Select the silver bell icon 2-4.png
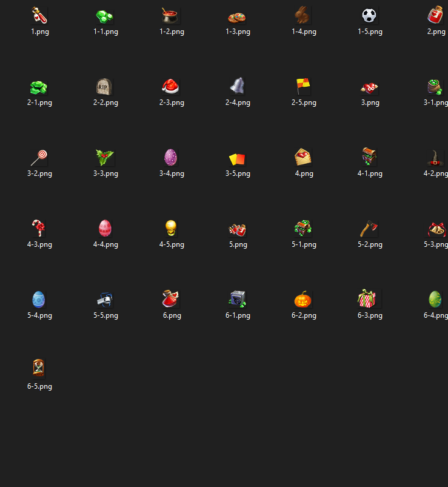 click(238, 86)
